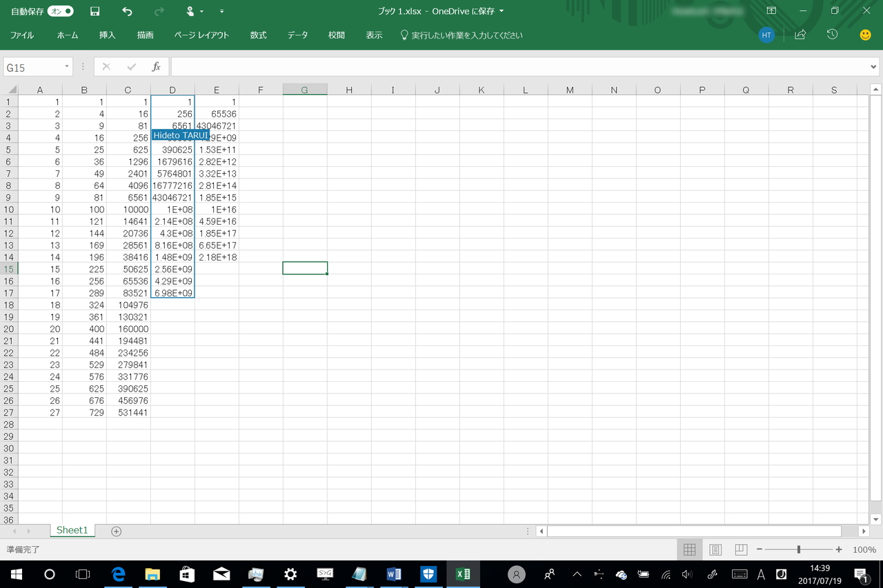The width and height of the screenshot is (883, 588).
Task: Expand the Name Box dropdown
Action: point(67,67)
